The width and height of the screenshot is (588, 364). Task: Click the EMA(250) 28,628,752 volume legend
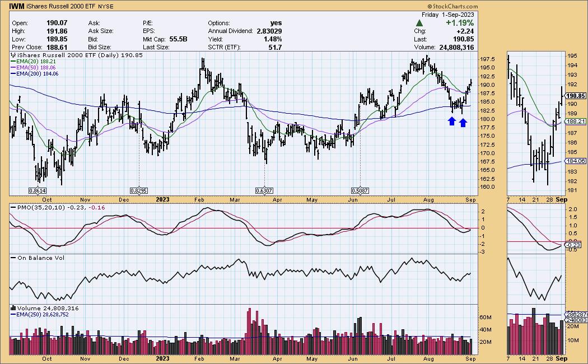39,315
